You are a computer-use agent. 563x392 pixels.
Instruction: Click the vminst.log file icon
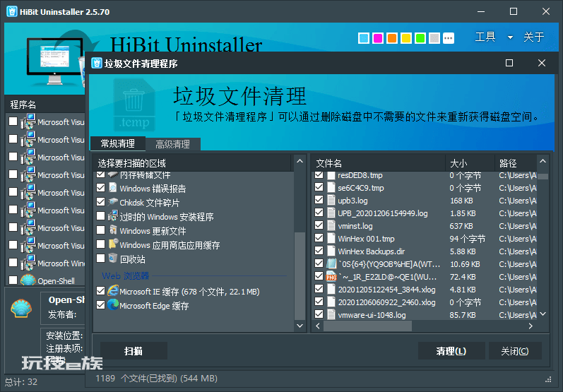pos(331,226)
